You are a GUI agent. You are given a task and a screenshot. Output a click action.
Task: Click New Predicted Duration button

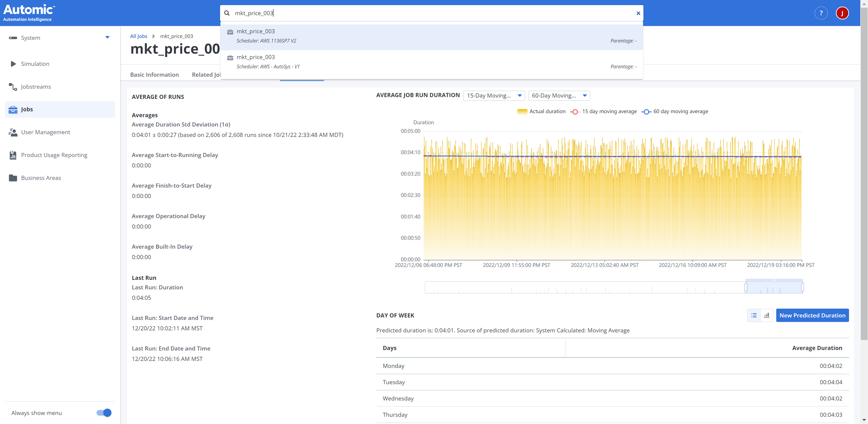pyautogui.click(x=812, y=315)
